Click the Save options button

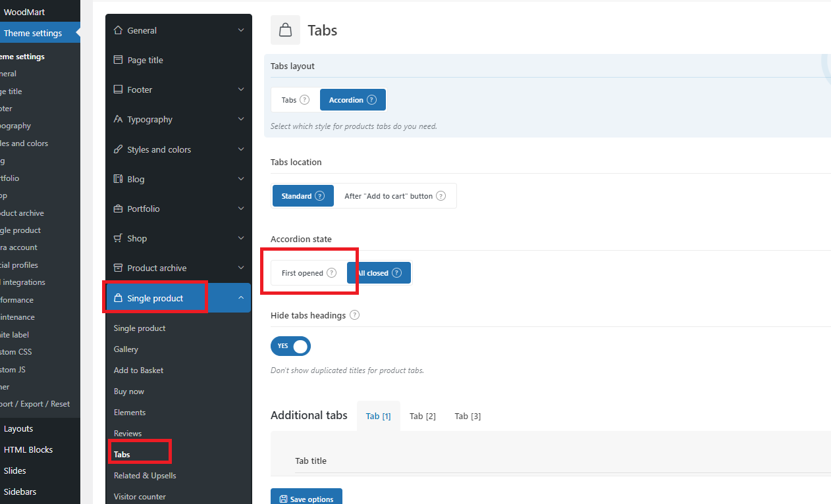(306, 498)
